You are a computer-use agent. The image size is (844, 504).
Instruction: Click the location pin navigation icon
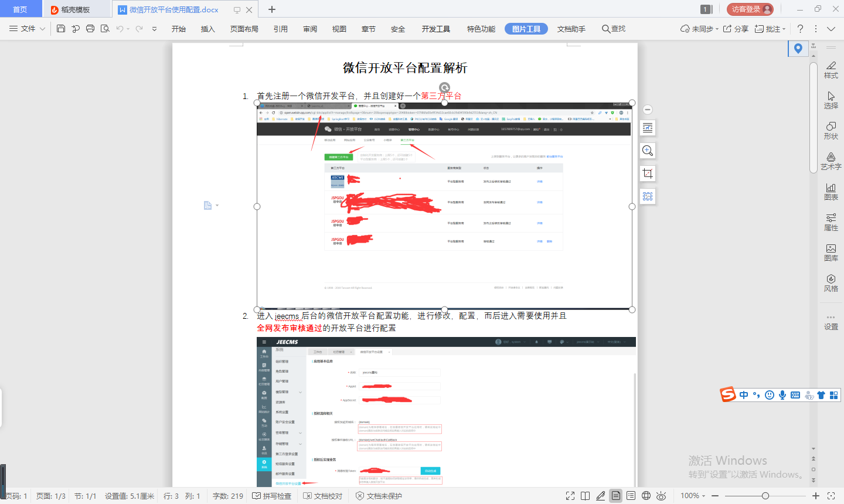pyautogui.click(x=798, y=49)
